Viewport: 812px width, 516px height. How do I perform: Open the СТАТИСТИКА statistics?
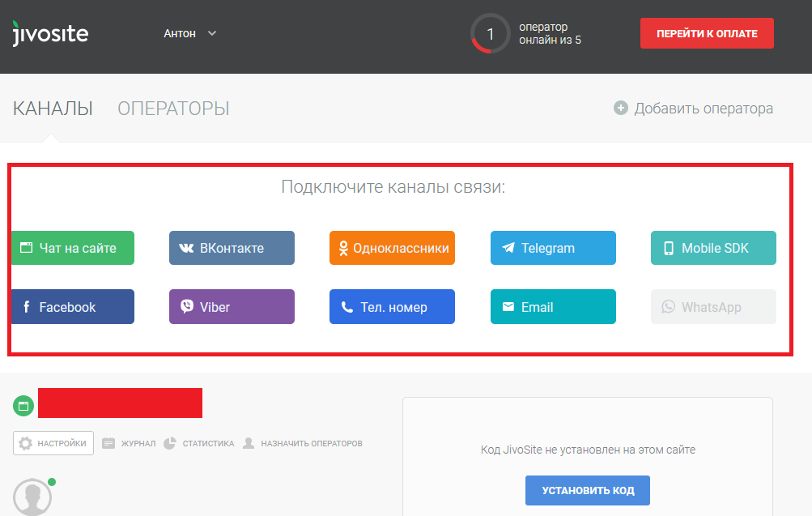pyautogui.click(x=199, y=443)
